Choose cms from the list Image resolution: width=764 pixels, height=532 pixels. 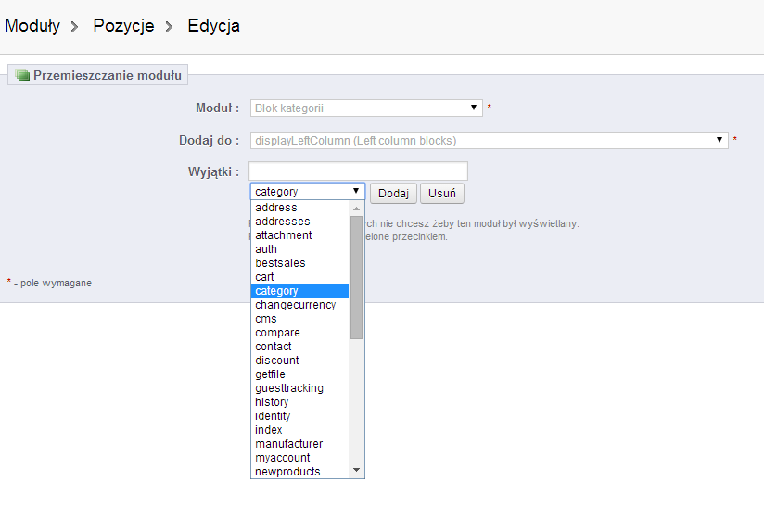click(300, 319)
